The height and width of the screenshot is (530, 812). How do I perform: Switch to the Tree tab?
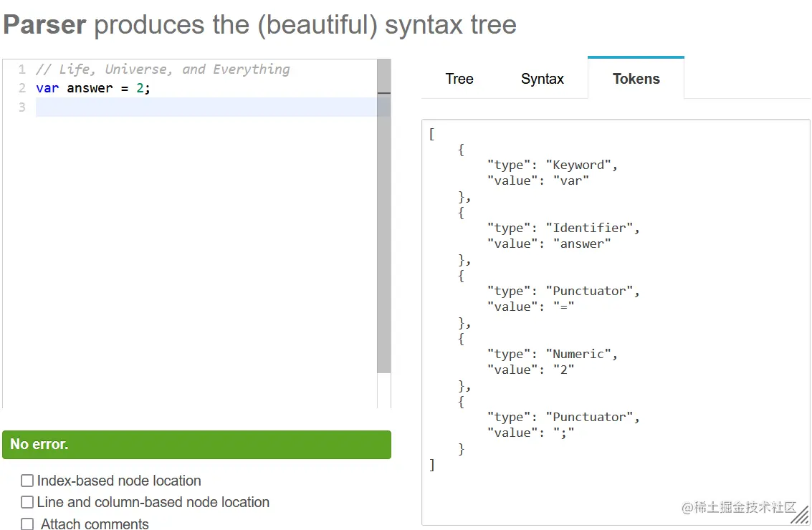(459, 79)
